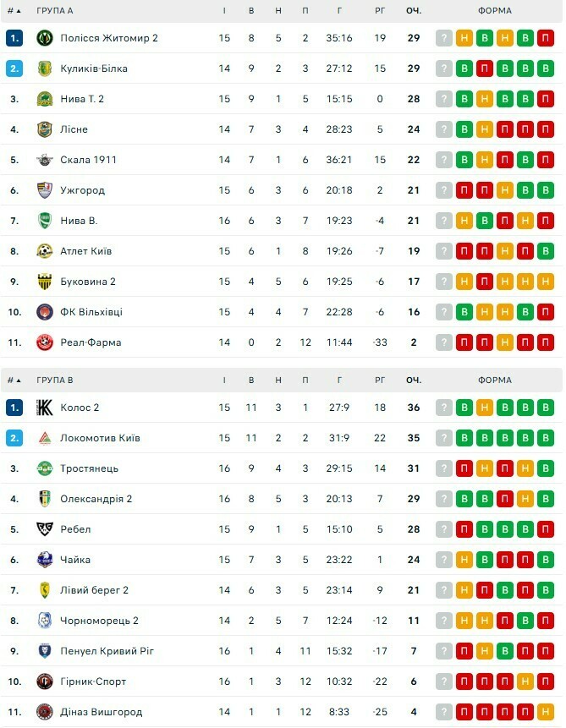The height and width of the screenshot is (728, 566).
Task: Click the Реал-Фарма red logo
Action: point(45,342)
